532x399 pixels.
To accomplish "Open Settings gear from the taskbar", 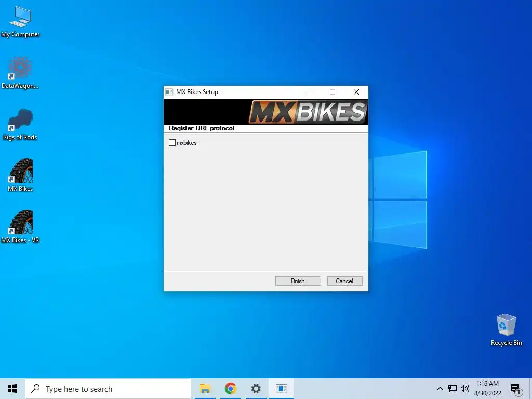I will 256,389.
